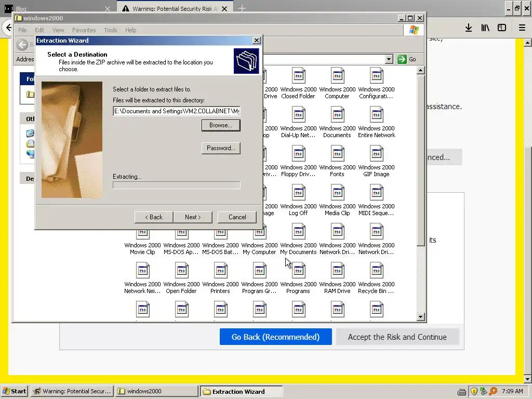Open the Windows 2000 Closed Folder file icon
This screenshot has height=399, width=532.
(x=298, y=76)
